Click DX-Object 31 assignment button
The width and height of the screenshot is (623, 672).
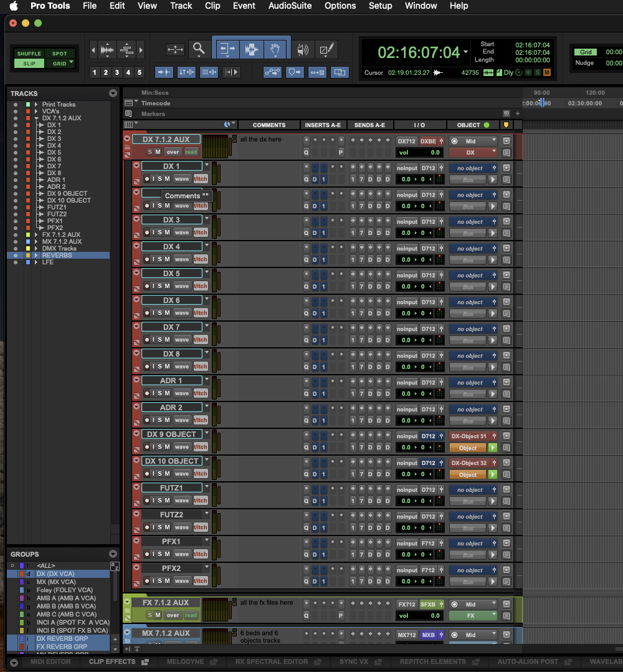tap(469, 436)
